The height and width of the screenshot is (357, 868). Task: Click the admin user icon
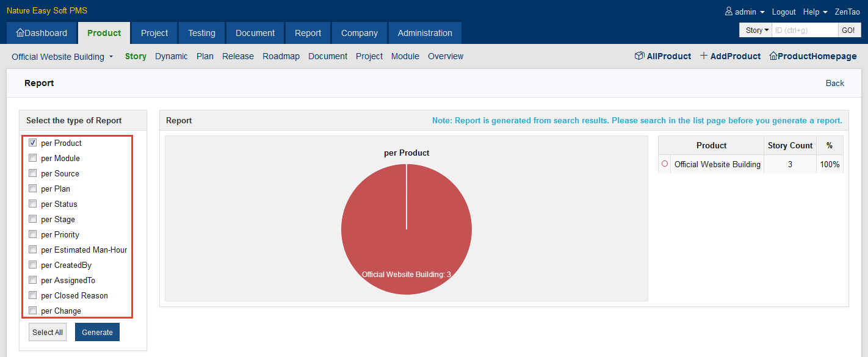(x=728, y=12)
